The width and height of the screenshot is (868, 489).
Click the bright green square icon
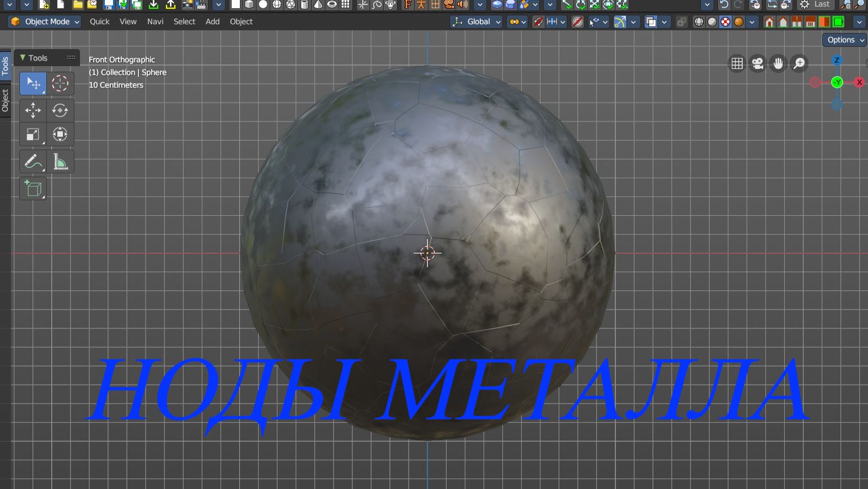[839, 22]
